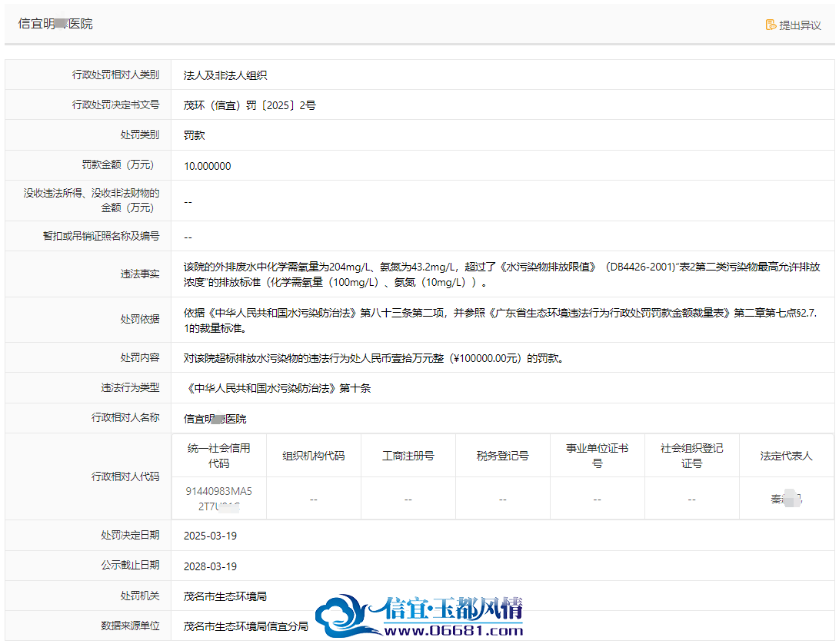Click the 工商注册号 column header
Image resolution: width=839 pixels, height=644 pixels.
408,456
